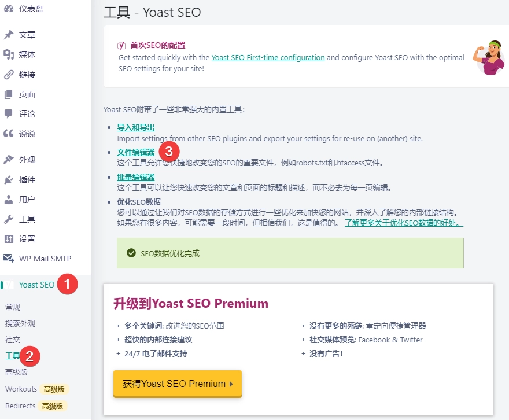The height and width of the screenshot is (420, 509).
Task: Open Redirects submenu item
Action: pos(20,406)
